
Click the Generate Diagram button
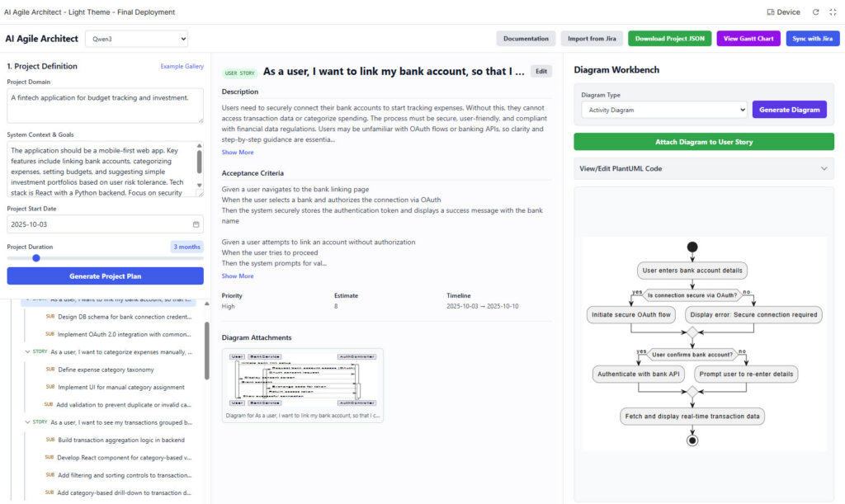click(x=789, y=110)
